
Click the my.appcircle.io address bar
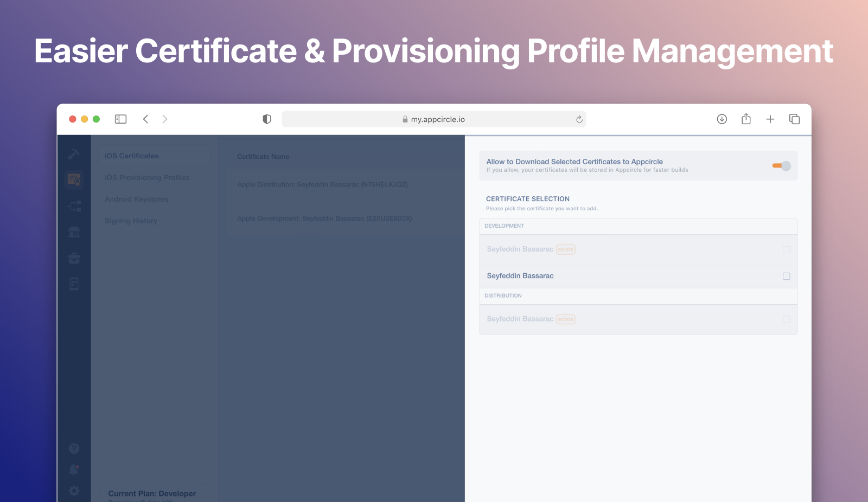434,119
